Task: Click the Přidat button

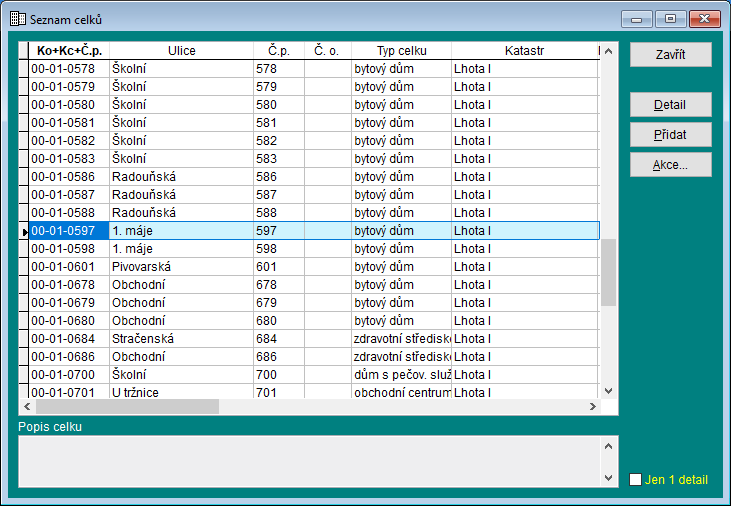Action: pos(670,135)
